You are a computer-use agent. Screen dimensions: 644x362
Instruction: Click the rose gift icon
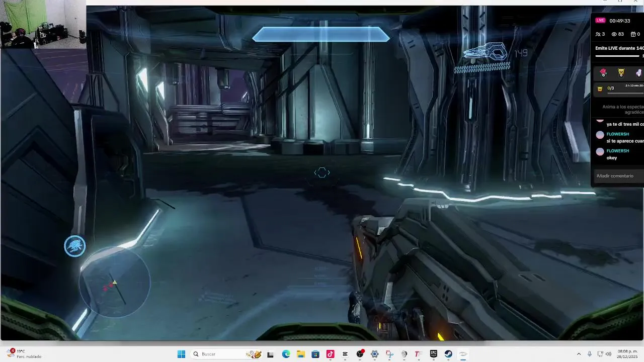(603, 73)
